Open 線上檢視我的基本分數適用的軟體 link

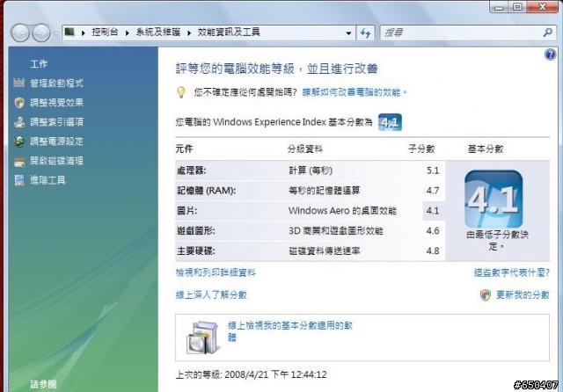pos(290,331)
